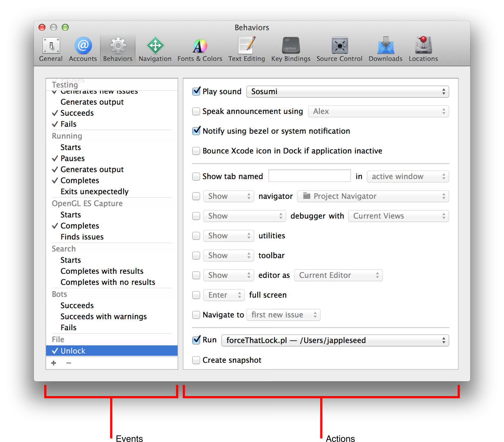This screenshot has height=442, width=504.
Task: Open the forceThatLock.pl script dropdown
Action: click(x=335, y=340)
